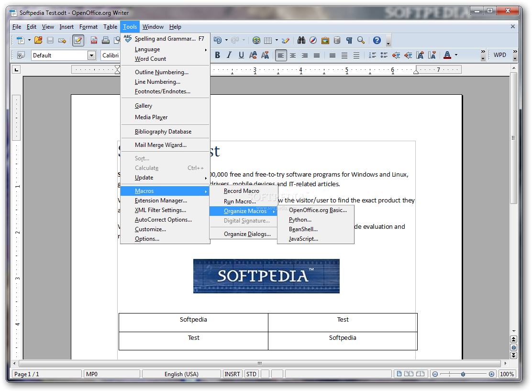This screenshot has height=392, width=532.
Task: Open the Undo history dropdown arrow
Action: click(226, 40)
